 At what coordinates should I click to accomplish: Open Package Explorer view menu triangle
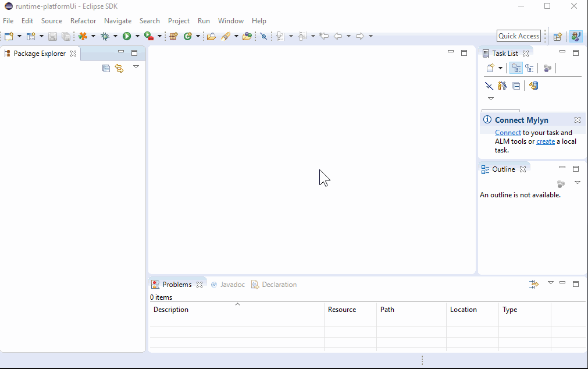136,67
